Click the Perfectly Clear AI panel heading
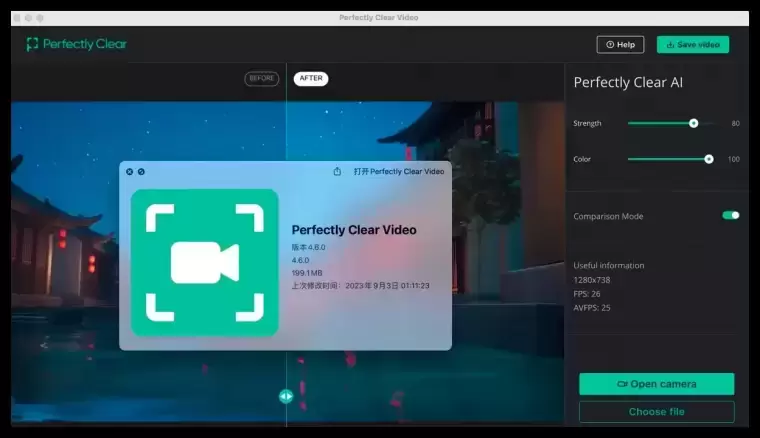Screen dimensions: 760x438 pos(628,82)
